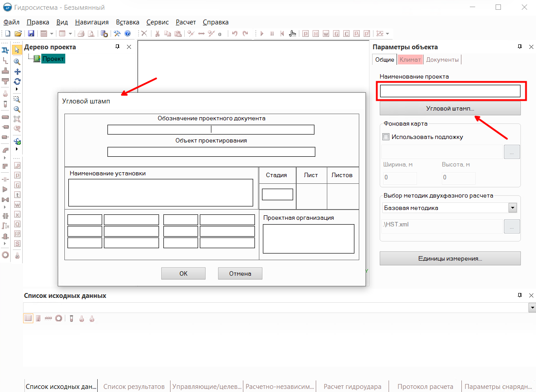Click the blue help question mark icon
Image resolution: width=536 pixels, height=392 pixels.
coord(127,34)
